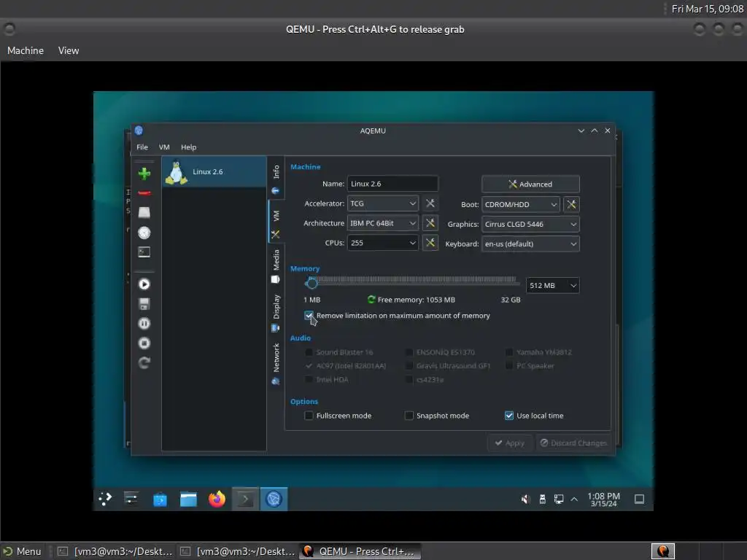Click the hard disk image icon in sidebar

(144, 212)
